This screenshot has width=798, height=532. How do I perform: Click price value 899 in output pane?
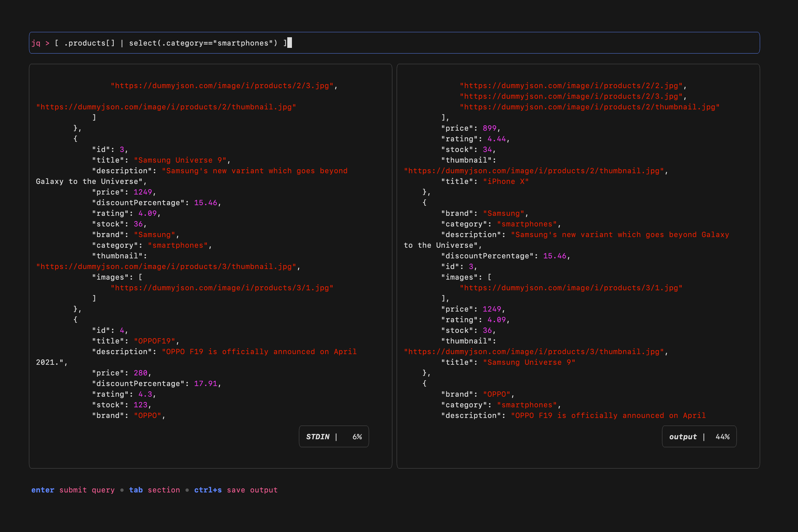[x=489, y=128]
